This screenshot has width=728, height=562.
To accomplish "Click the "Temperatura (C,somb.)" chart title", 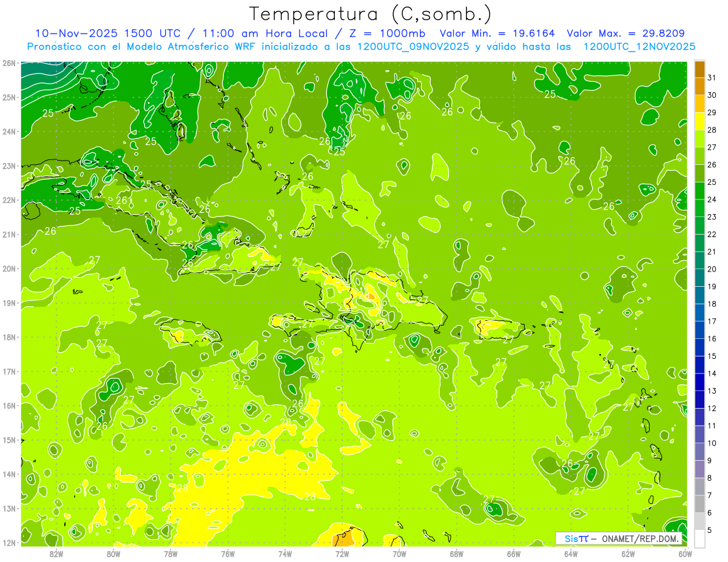I will click(x=370, y=14).
